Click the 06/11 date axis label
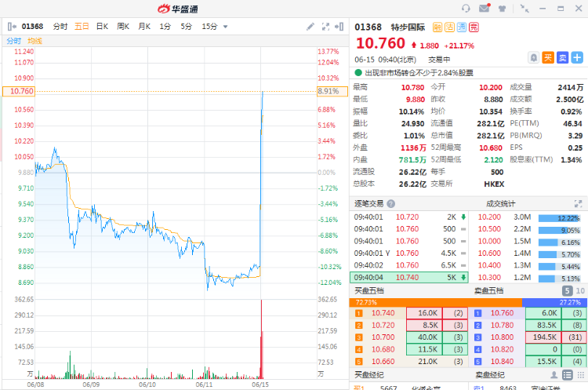Viewport: 588px width, 390px height. click(x=204, y=385)
